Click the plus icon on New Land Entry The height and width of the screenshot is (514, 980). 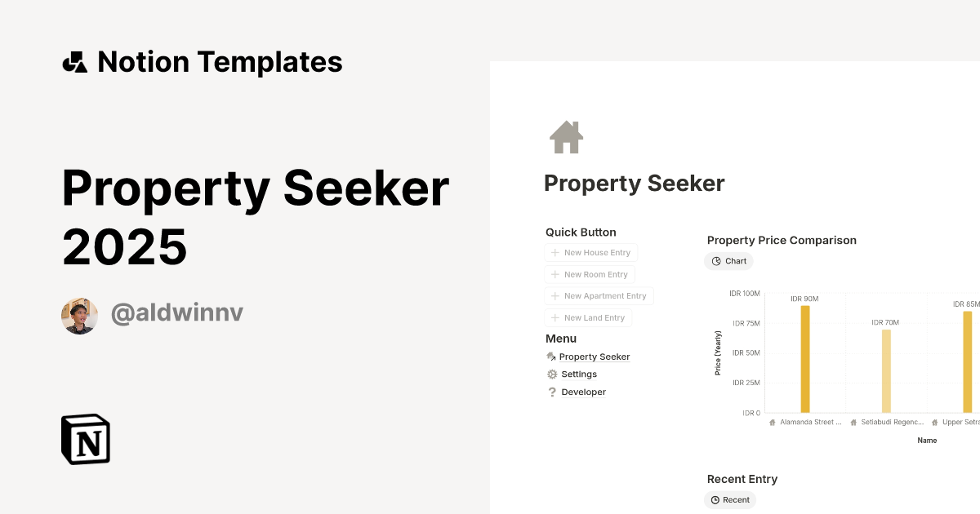tap(554, 317)
